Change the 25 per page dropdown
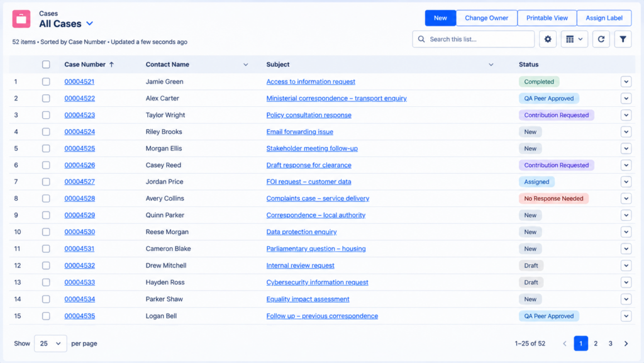 point(50,343)
